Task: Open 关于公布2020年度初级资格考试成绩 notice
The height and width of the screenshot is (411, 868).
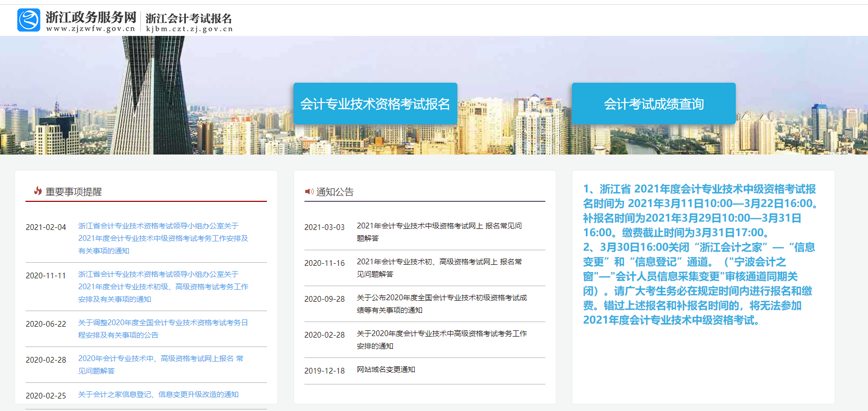Action: tap(442, 304)
